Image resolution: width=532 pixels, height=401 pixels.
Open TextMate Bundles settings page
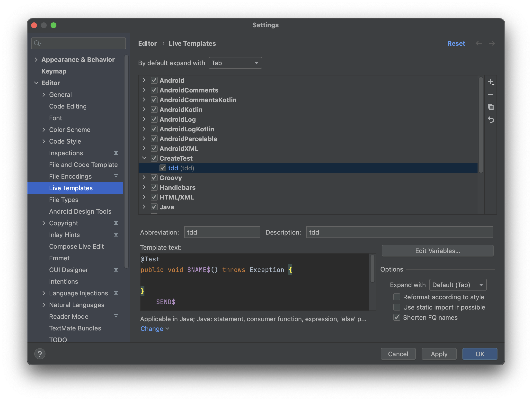[75, 328]
